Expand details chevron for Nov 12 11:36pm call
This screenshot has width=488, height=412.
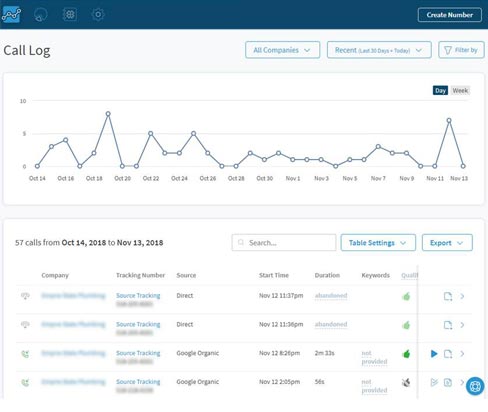click(462, 325)
